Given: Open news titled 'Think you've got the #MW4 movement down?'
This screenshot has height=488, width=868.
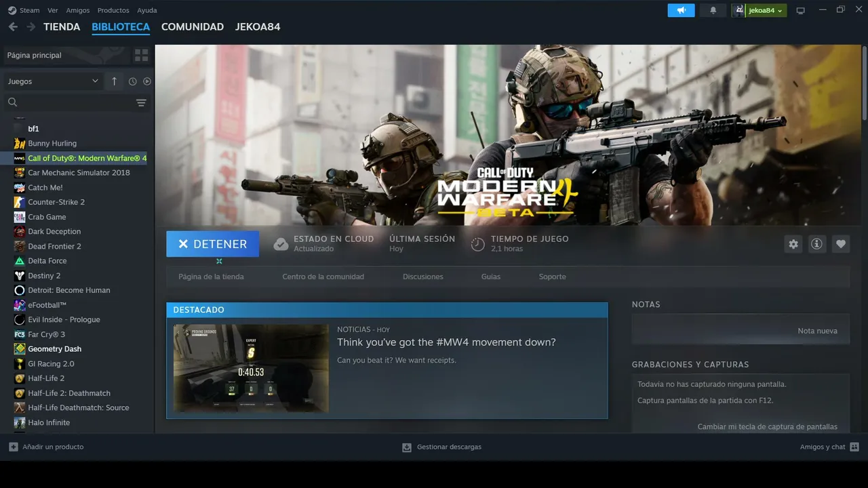Looking at the screenshot, I should pyautogui.click(x=446, y=342).
